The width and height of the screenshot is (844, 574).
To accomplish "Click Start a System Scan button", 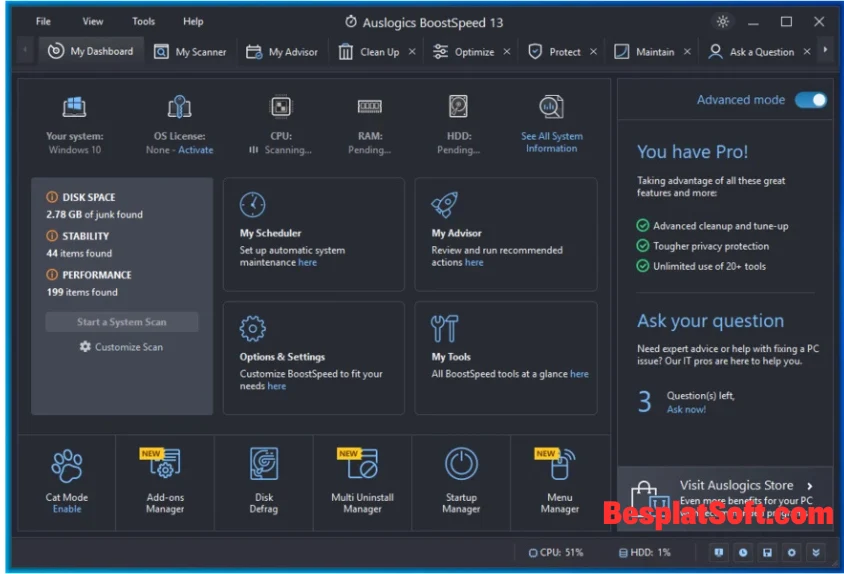I will point(122,322).
